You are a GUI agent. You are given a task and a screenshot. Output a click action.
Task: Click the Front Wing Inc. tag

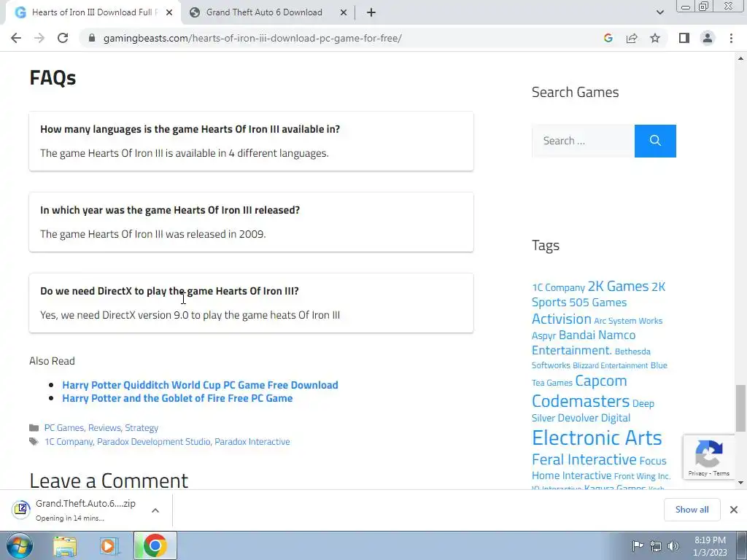642,476
